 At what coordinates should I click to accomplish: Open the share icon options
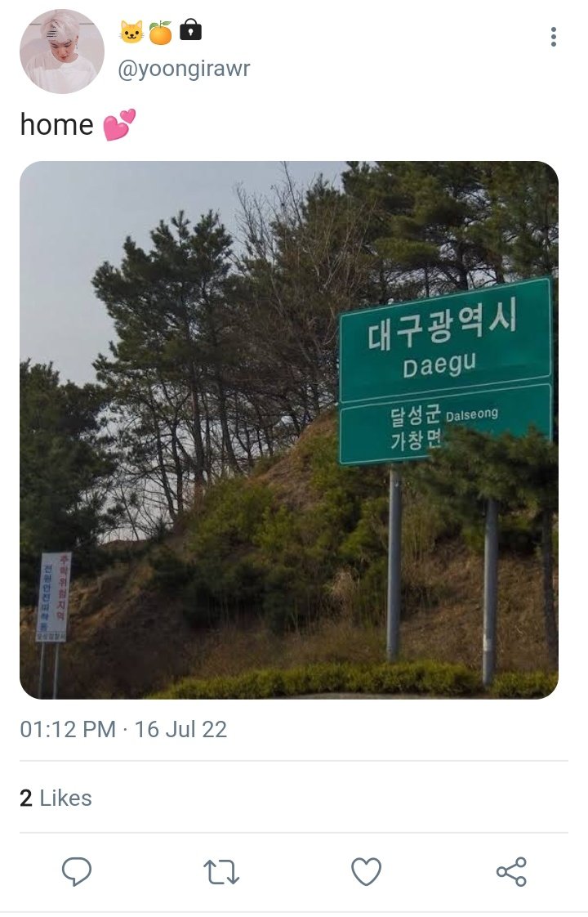click(511, 871)
